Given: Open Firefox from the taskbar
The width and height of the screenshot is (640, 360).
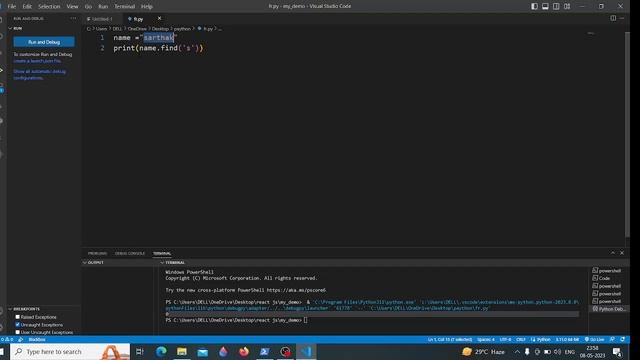Looking at the screenshot, I should click(244, 352).
